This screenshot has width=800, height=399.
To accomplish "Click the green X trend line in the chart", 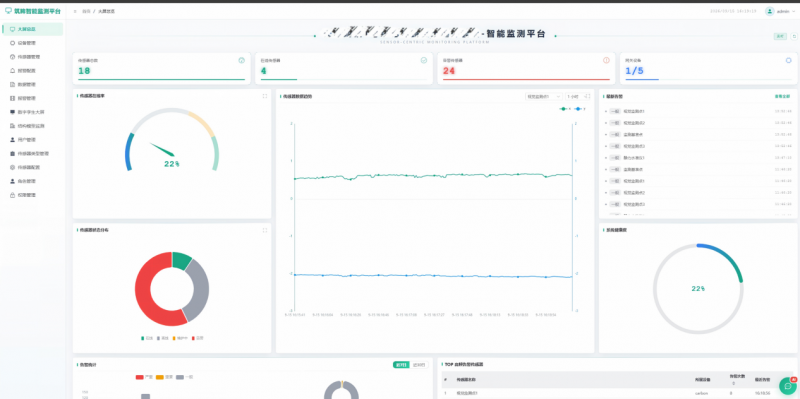I will (x=434, y=176).
